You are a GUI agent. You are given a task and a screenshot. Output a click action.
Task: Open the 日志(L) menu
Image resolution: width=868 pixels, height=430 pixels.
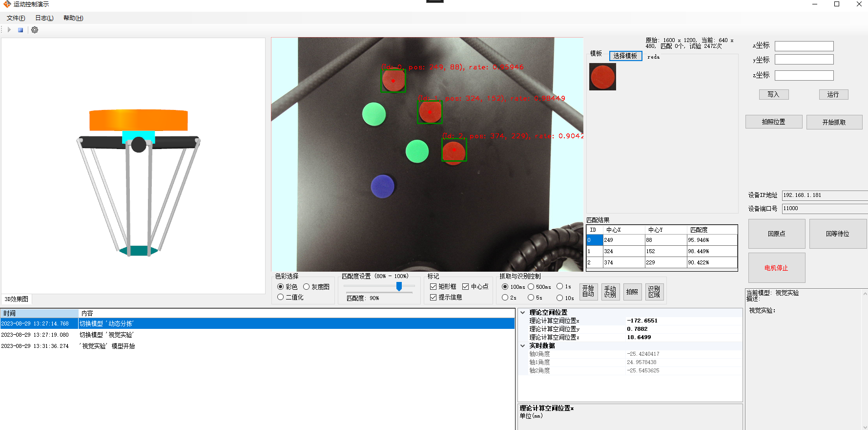pos(44,18)
